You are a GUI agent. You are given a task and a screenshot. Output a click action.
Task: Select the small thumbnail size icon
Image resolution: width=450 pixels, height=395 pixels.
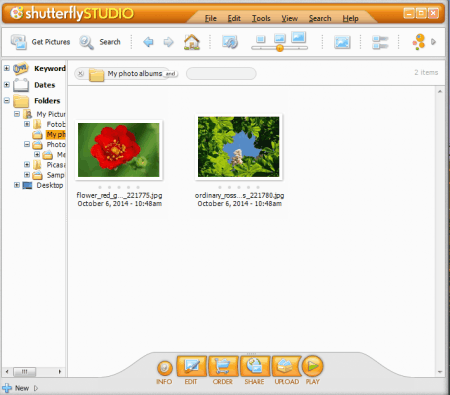click(x=261, y=39)
